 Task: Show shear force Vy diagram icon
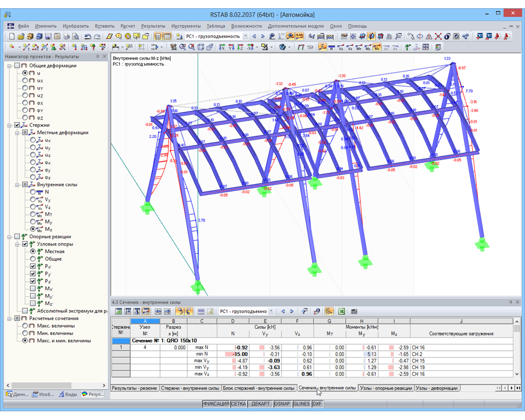[341, 47]
